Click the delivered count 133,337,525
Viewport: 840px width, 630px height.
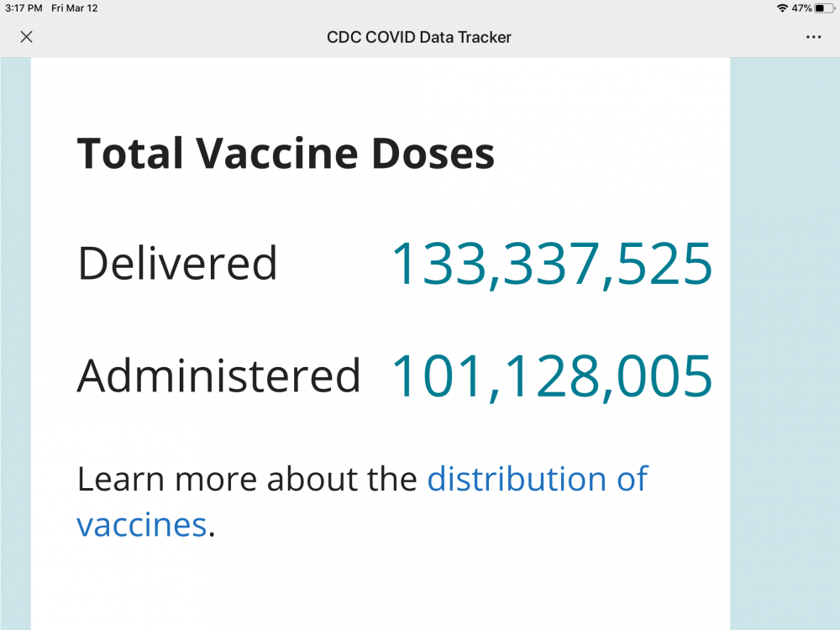click(552, 263)
